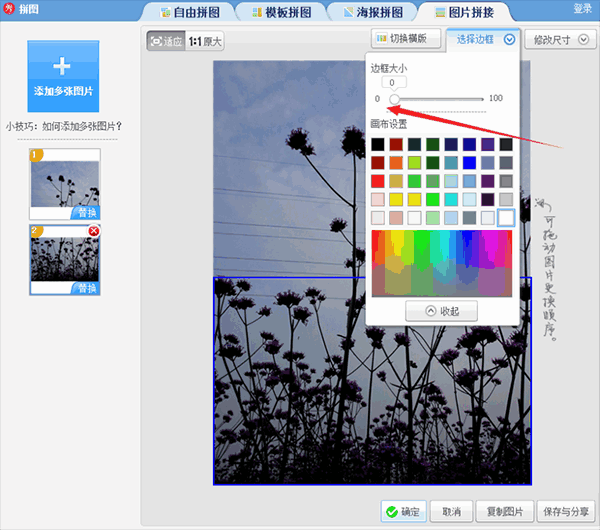Pick the black swatch in first row
This screenshot has height=530, width=600.
point(378,144)
